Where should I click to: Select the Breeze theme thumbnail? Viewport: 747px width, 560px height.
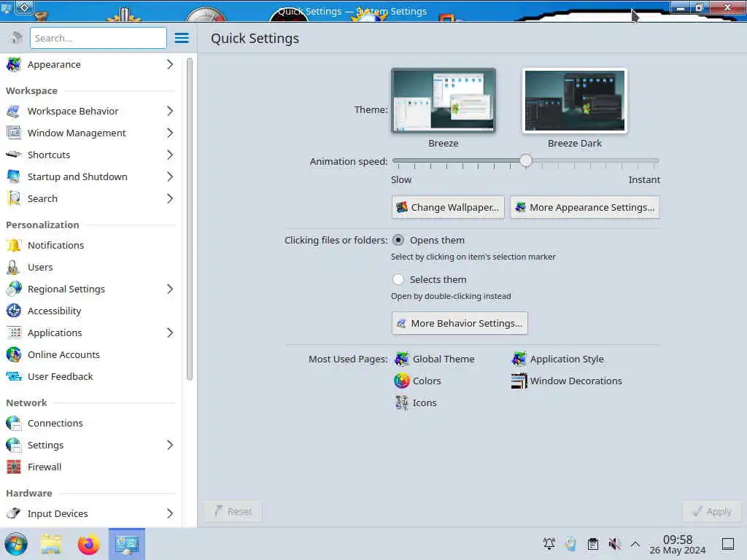pyautogui.click(x=444, y=101)
